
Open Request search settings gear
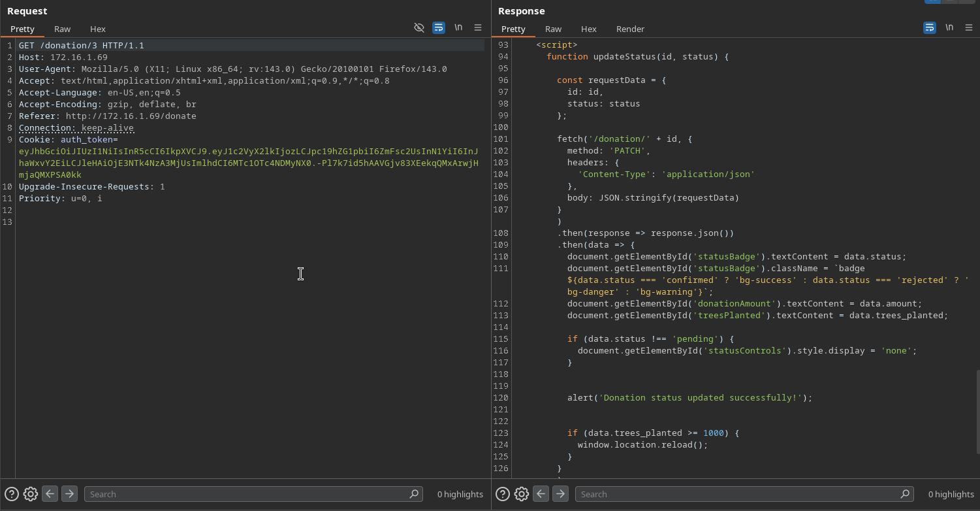[30, 494]
